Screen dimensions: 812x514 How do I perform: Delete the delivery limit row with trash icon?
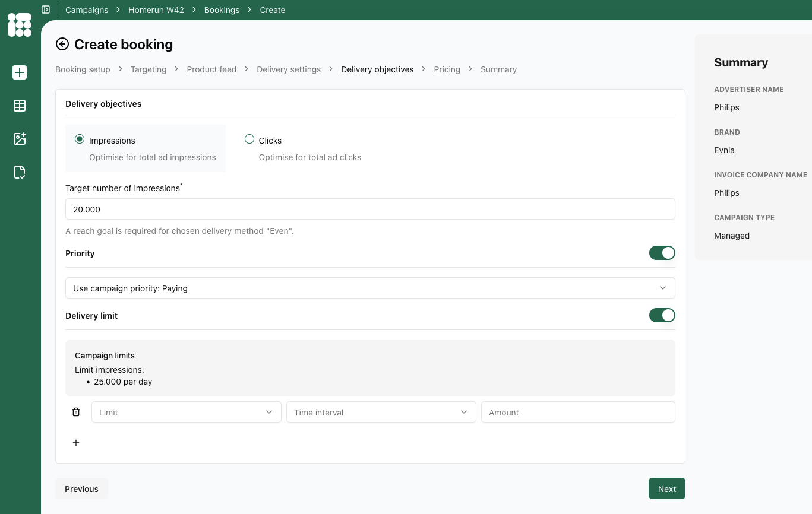76,412
